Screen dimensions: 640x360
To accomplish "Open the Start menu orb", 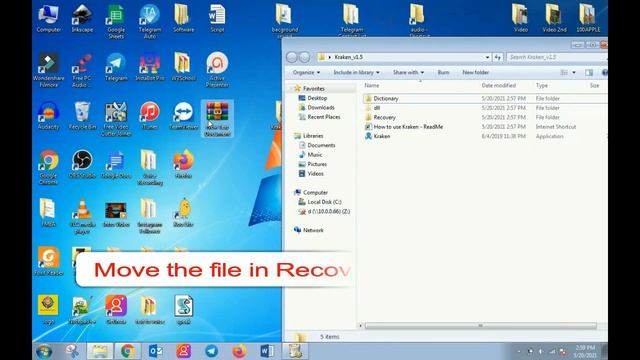I will (44, 351).
